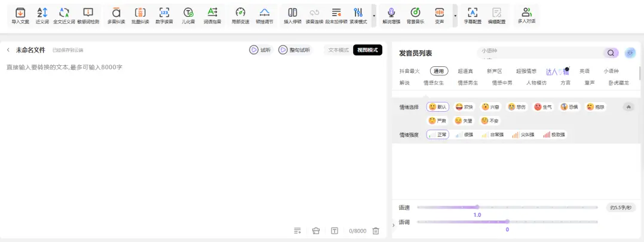The width and height of the screenshot is (644, 242).
Task: Open the 情感女生 voice category tab
Action: tap(434, 82)
